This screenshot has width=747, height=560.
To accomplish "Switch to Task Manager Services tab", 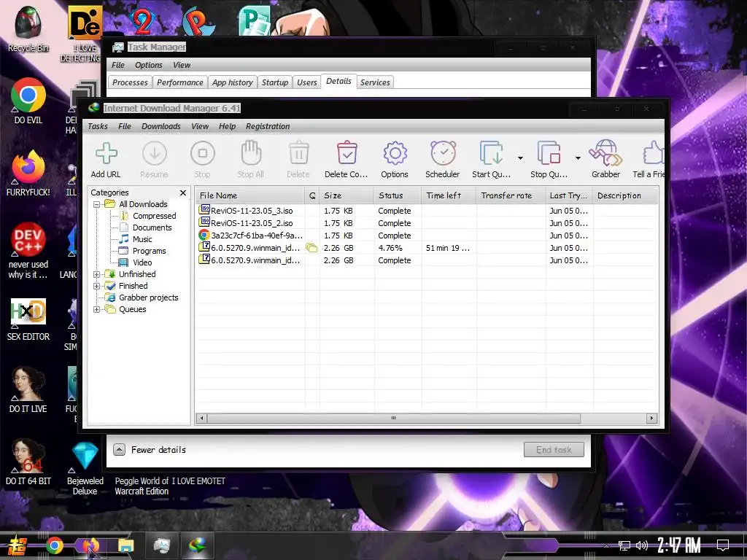I will (375, 82).
